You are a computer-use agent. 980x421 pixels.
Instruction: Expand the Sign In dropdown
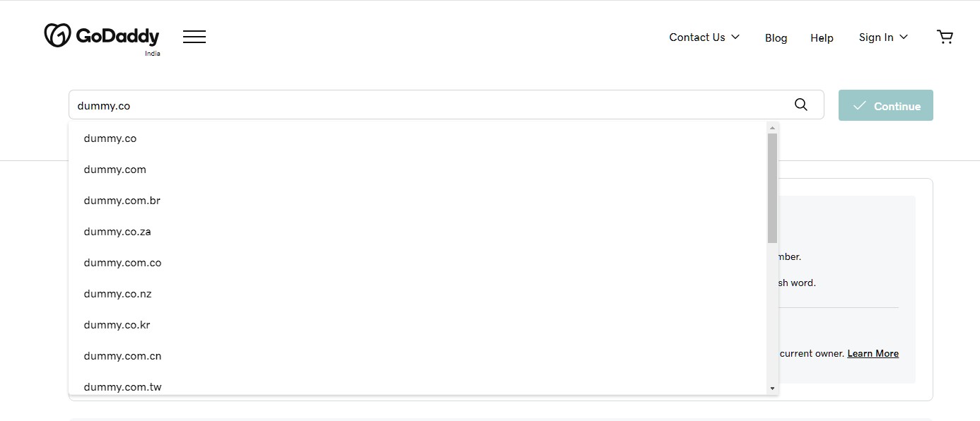point(883,37)
